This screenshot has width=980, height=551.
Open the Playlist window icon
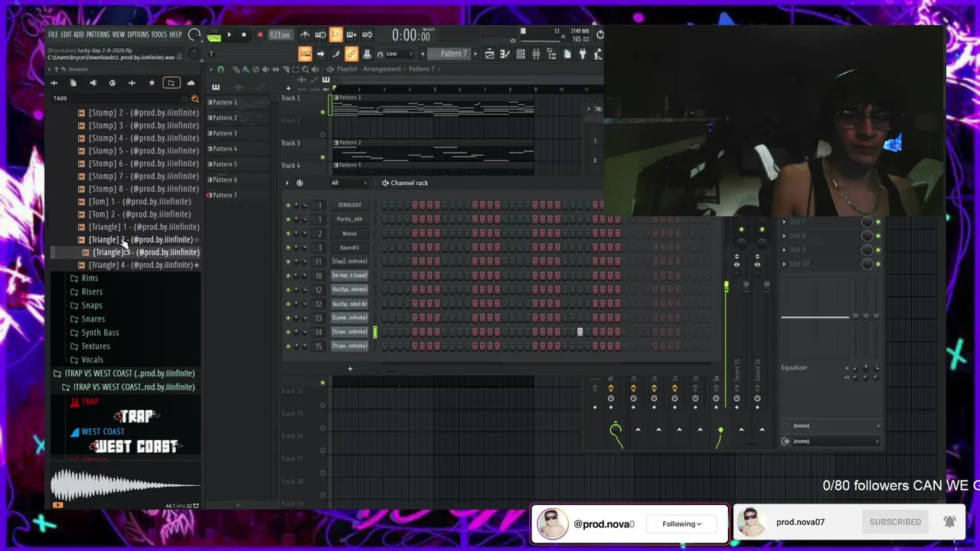489,54
